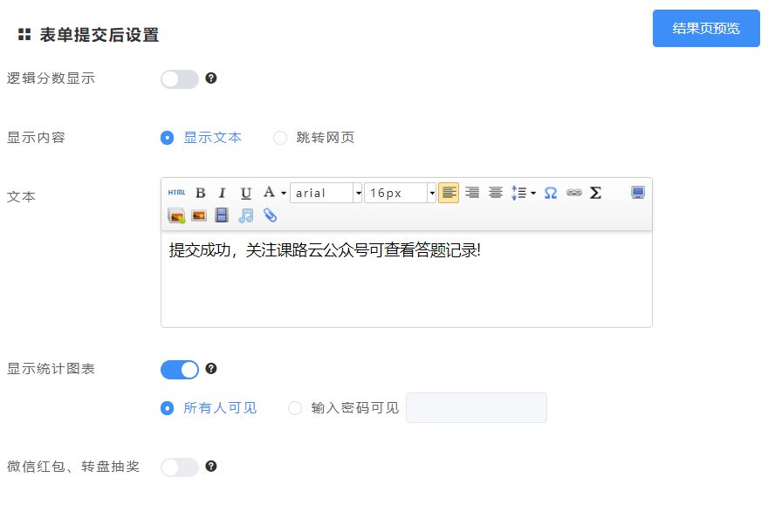
Task: Align text right in editor
Action: [x=472, y=193]
